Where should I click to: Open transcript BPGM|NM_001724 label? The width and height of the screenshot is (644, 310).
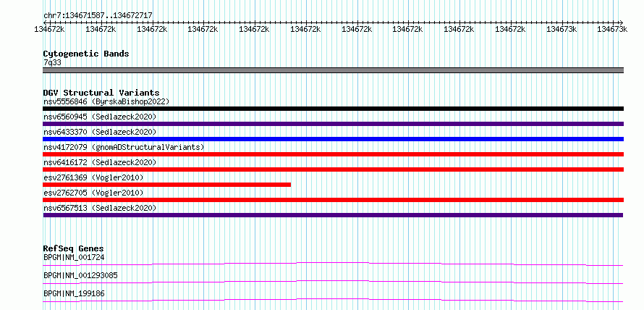click(74, 257)
